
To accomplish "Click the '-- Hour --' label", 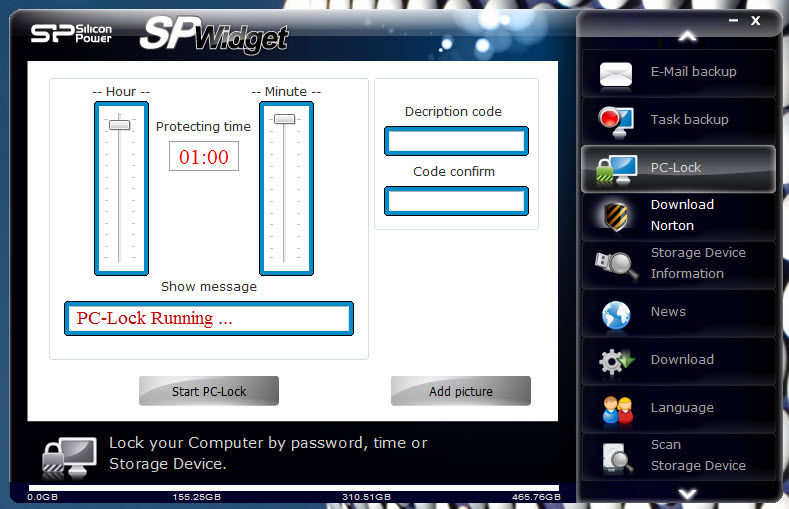I will pos(121,92).
